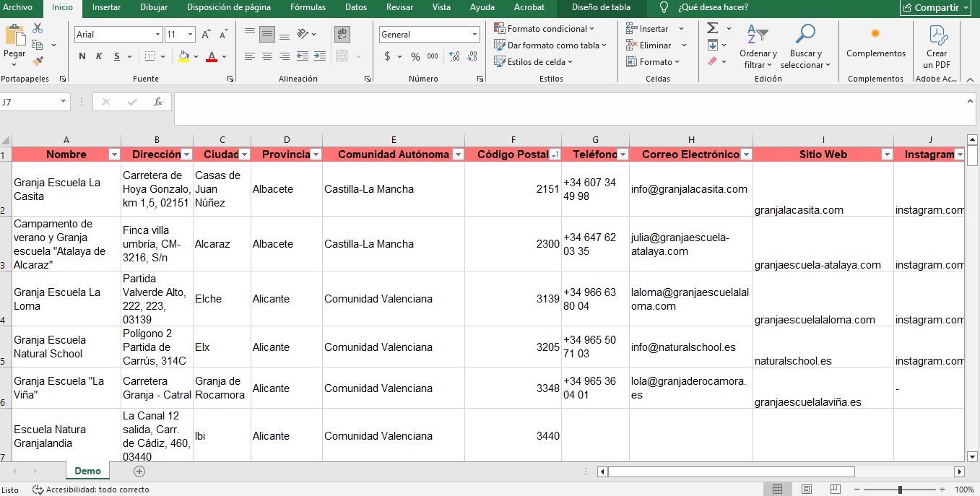Toggle bold formatting (N)

(82, 56)
